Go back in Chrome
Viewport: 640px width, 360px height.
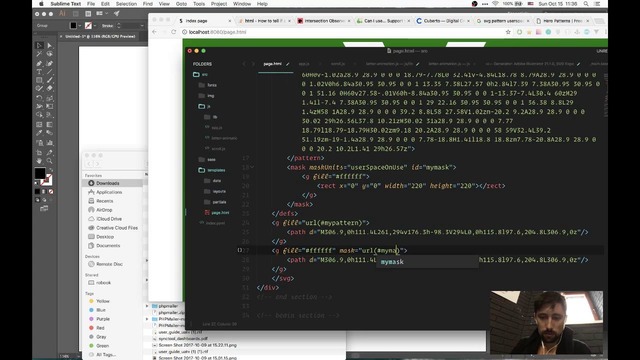click(x=154, y=32)
